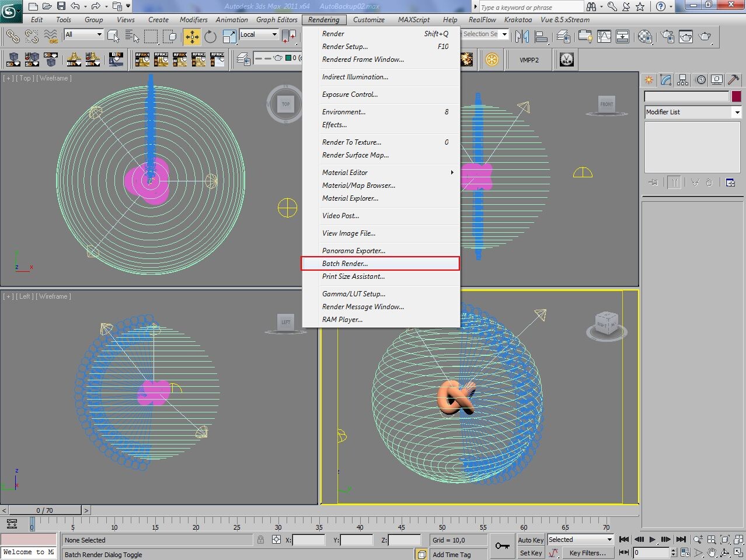
Task: Open the All selection filter dropdown
Action: coord(83,34)
